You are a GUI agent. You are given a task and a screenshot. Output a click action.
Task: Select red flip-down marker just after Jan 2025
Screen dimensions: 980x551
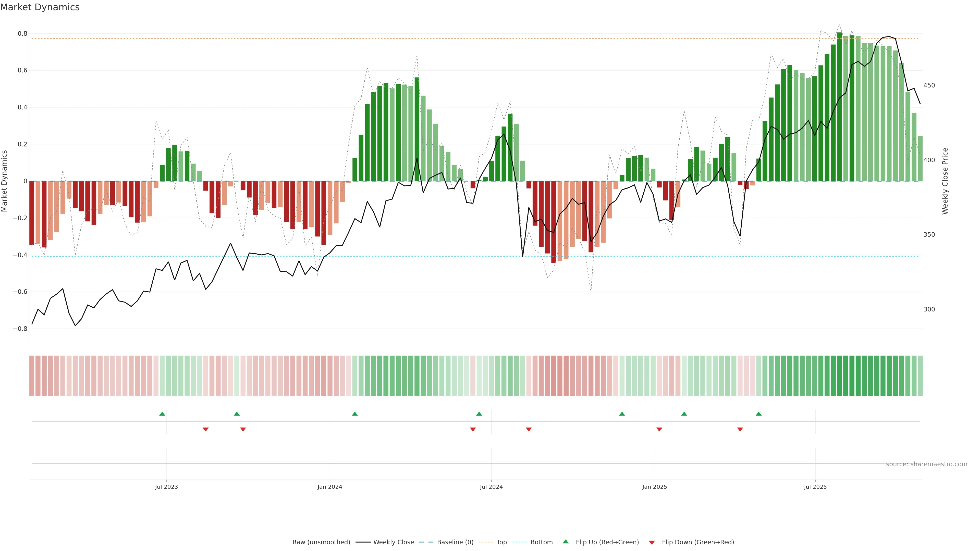coord(659,429)
